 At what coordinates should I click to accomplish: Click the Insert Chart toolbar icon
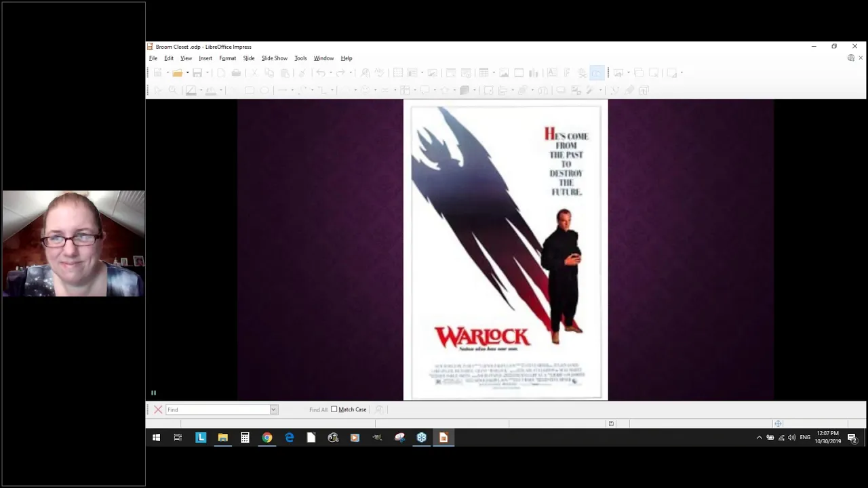pyautogui.click(x=533, y=73)
